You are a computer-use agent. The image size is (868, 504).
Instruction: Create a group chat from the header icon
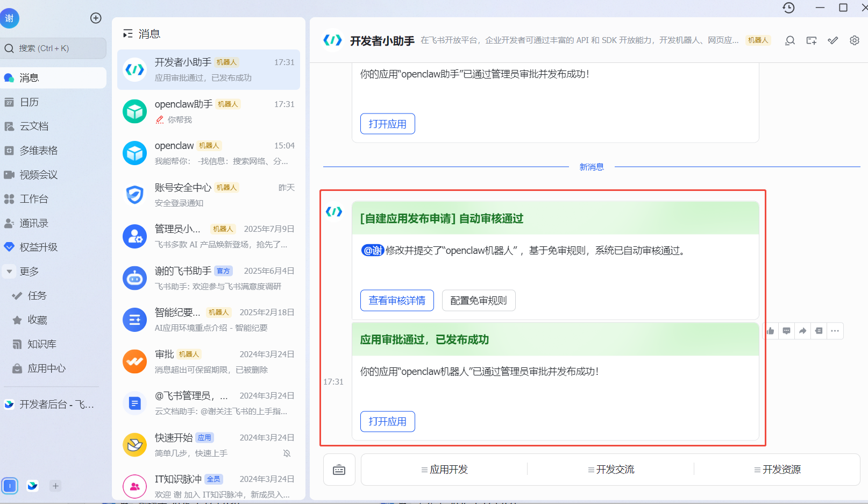[811, 40]
